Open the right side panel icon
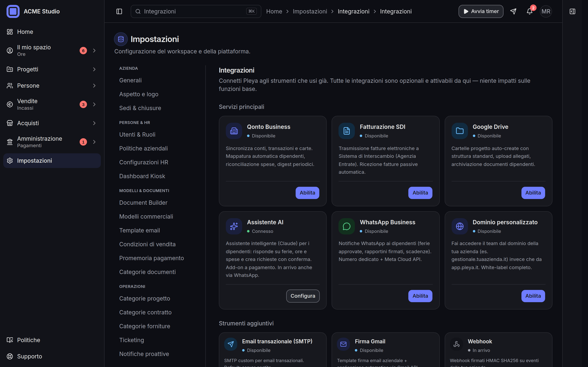 pyautogui.click(x=572, y=11)
